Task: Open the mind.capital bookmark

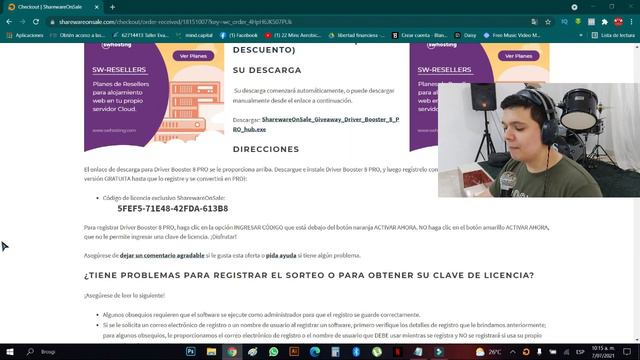Action: click(x=194, y=36)
